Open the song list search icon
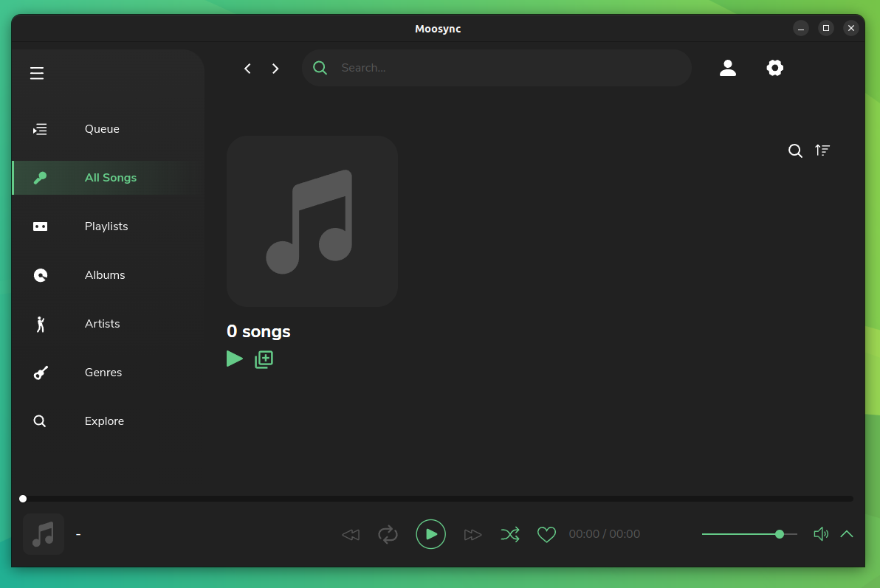Viewport: 880px width, 588px height. tap(795, 151)
